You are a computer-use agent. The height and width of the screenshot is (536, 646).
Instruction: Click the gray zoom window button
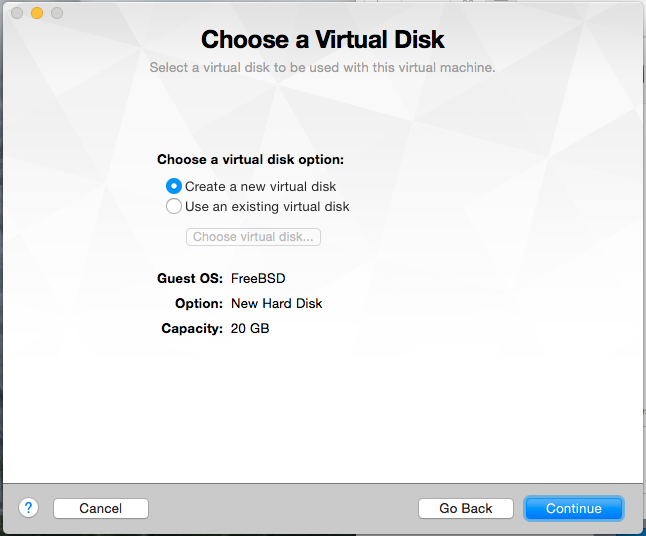click(x=57, y=13)
